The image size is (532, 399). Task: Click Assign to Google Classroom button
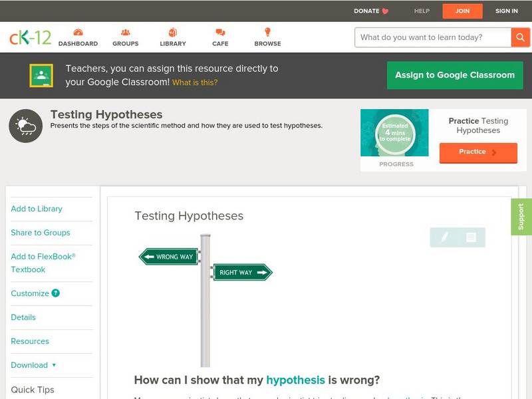[x=455, y=75]
